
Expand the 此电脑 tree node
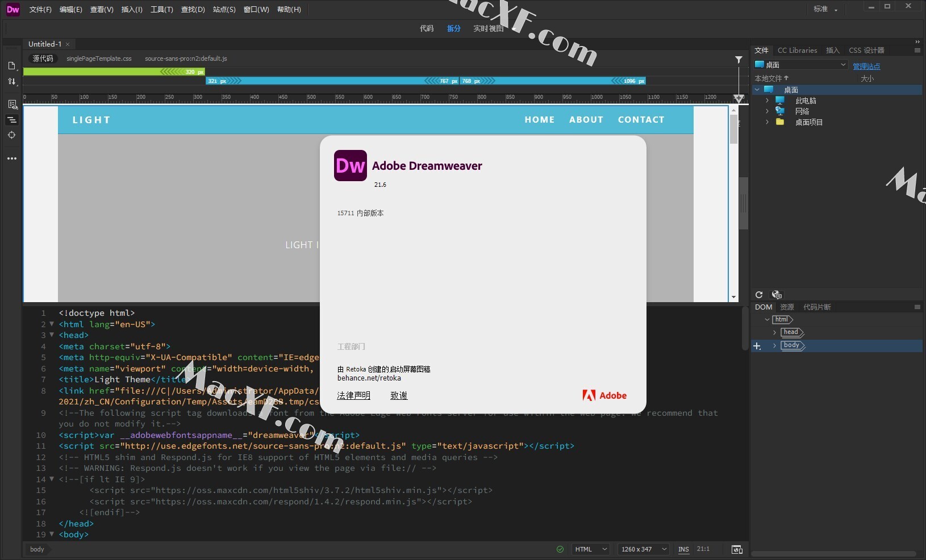pos(767,101)
